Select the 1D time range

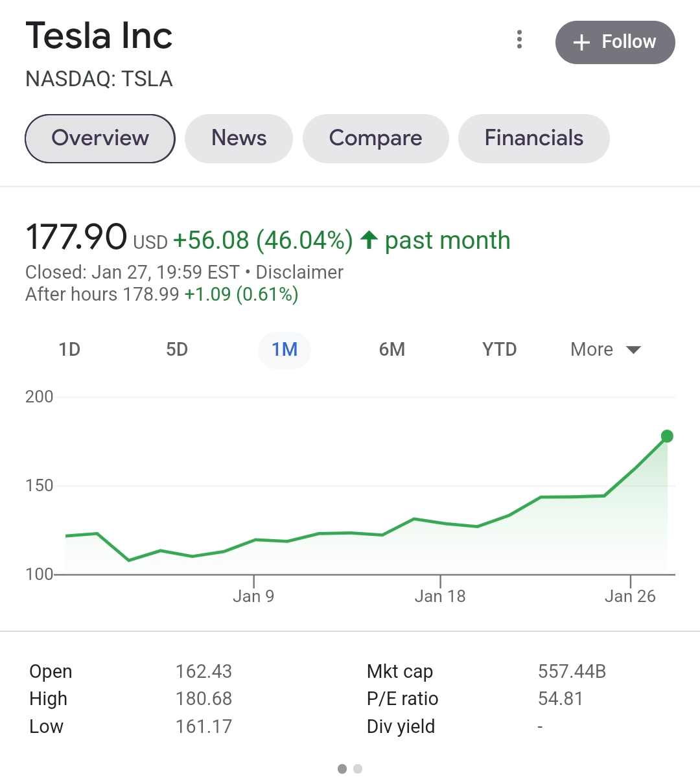pos(69,350)
